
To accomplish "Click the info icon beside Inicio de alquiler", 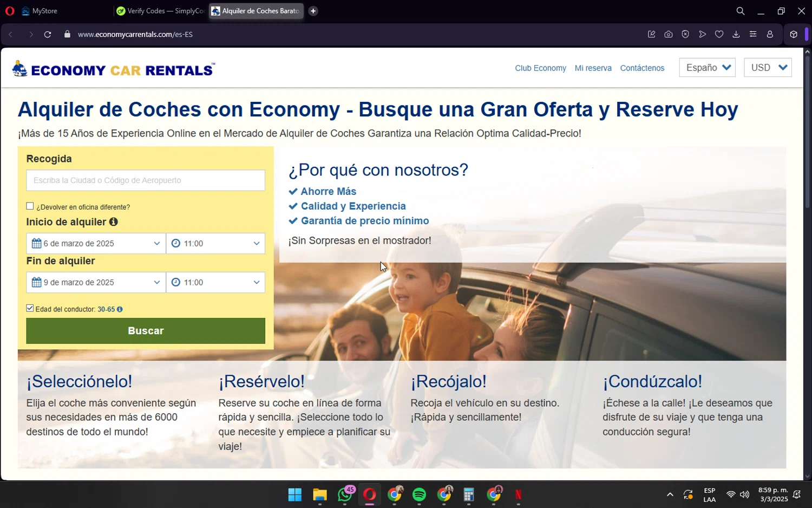I will pos(113,222).
